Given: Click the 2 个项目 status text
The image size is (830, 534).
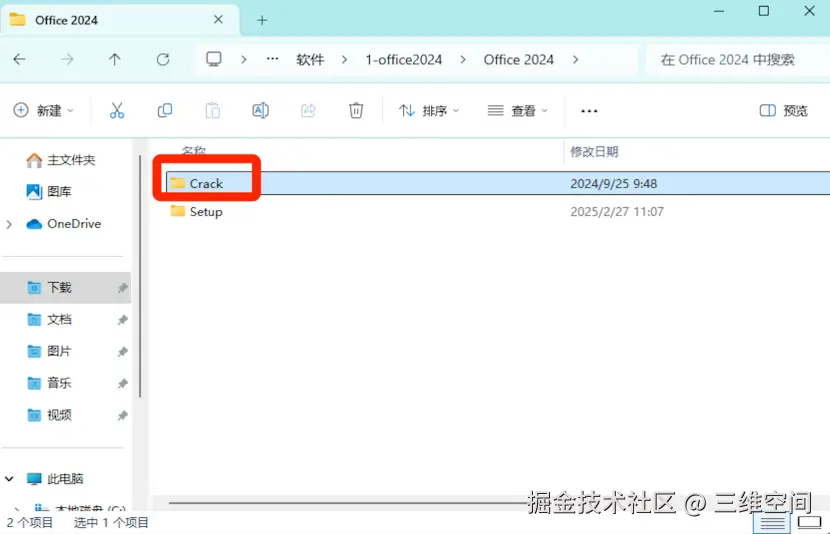Looking at the screenshot, I should 30,523.
